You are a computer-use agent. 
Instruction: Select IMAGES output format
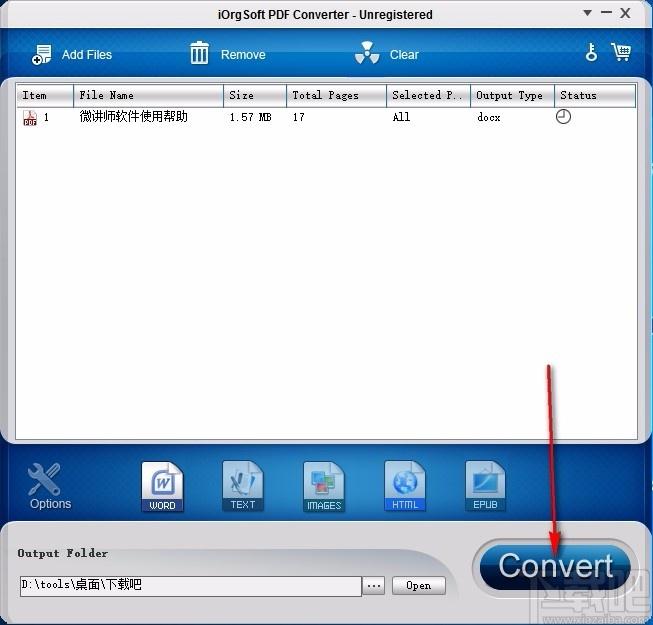(324, 486)
